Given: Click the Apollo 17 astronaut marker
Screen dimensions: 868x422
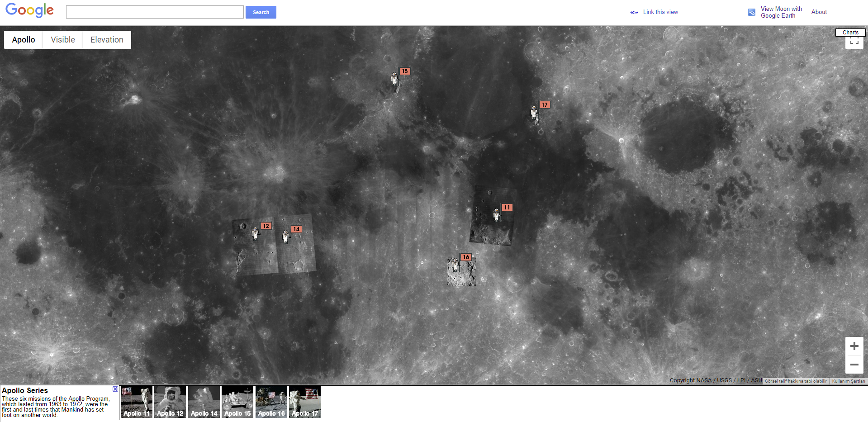Looking at the screenshot, I should click(534, 112).
